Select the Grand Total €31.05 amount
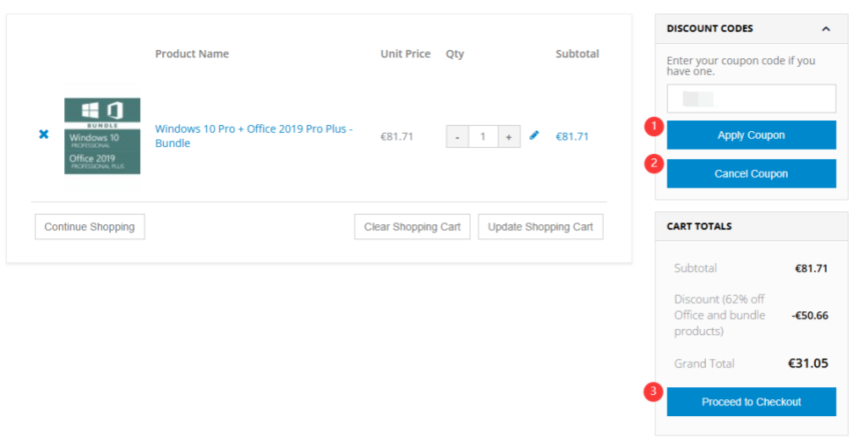Image resolution: width=868 pixels, height=446 pixels. [808, 363]
